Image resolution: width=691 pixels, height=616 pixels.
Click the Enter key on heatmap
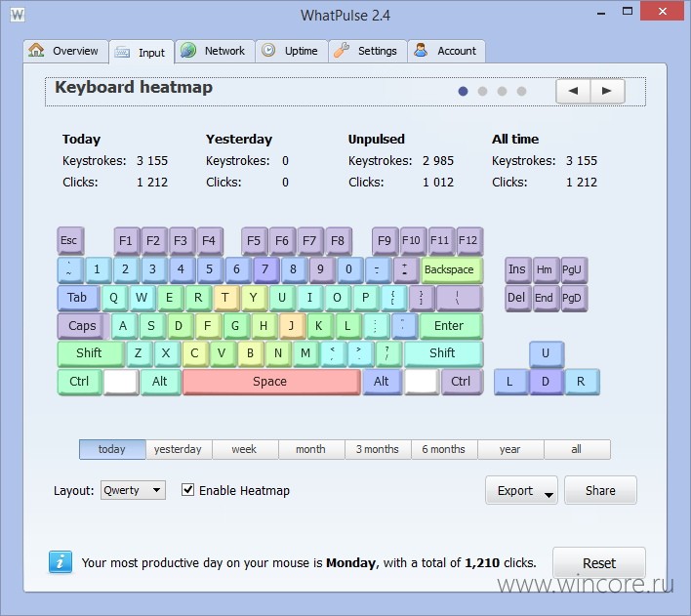click(451, 326)
